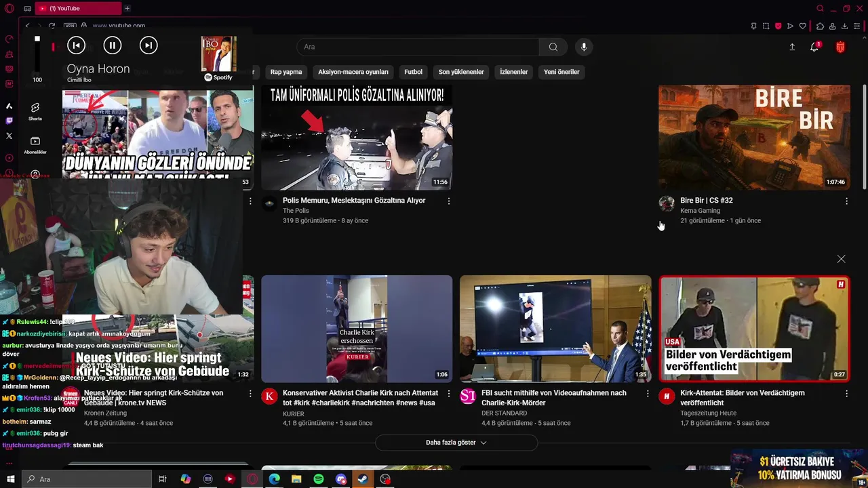Open more options for Konservativer Aktivist video

point(449,393)
